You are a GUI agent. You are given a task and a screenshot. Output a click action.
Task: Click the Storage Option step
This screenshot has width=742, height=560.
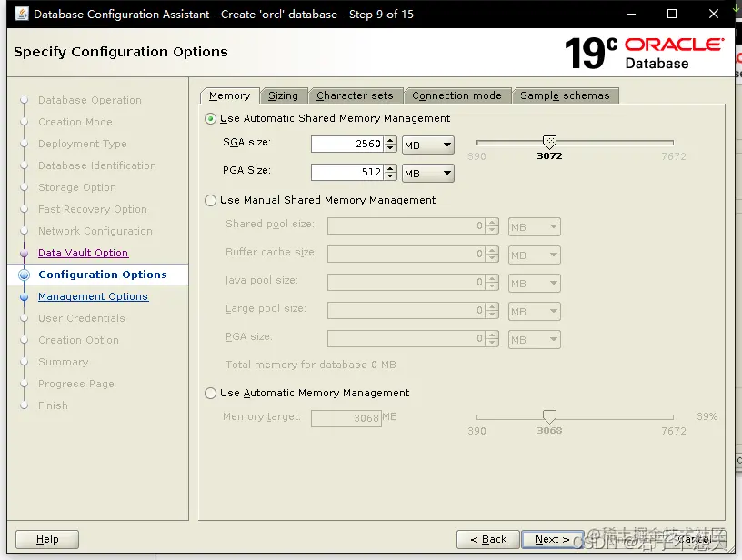pyautogui.click(x=77, y=187)
